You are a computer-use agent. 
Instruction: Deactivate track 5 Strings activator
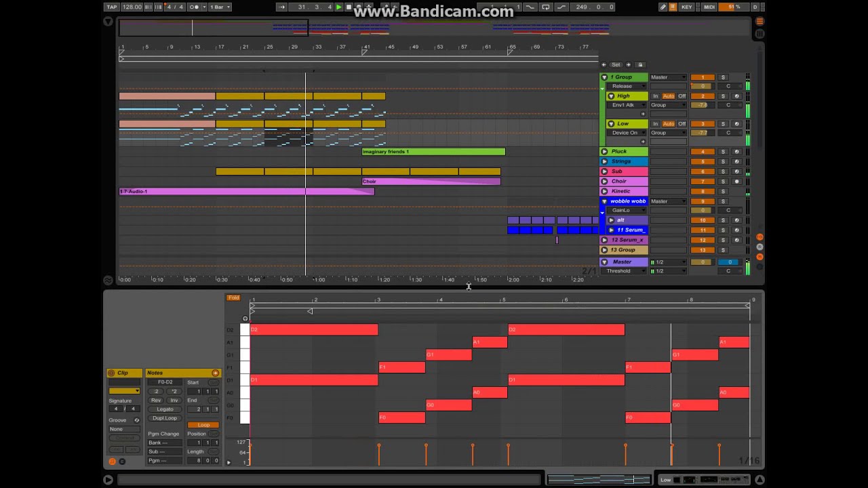point(703,161)
